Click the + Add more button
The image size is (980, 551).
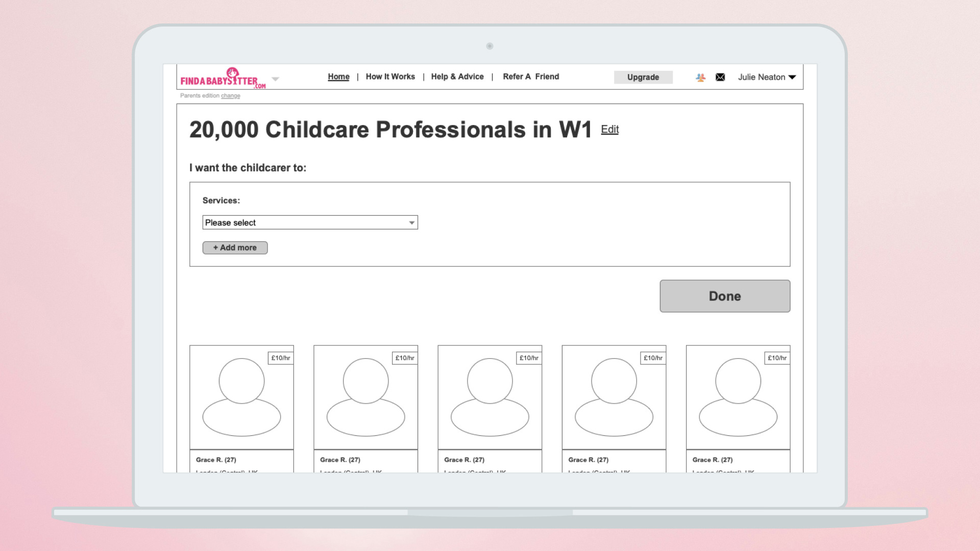(235, 247)
